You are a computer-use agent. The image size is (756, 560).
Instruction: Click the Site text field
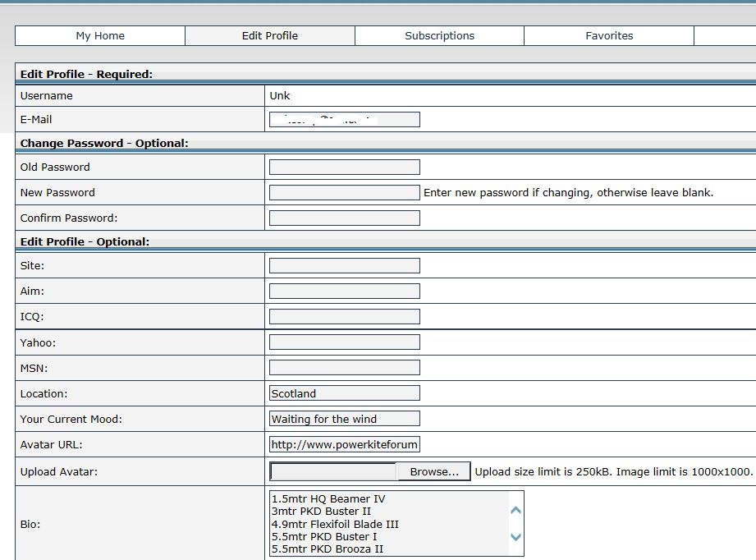point(344,266)
